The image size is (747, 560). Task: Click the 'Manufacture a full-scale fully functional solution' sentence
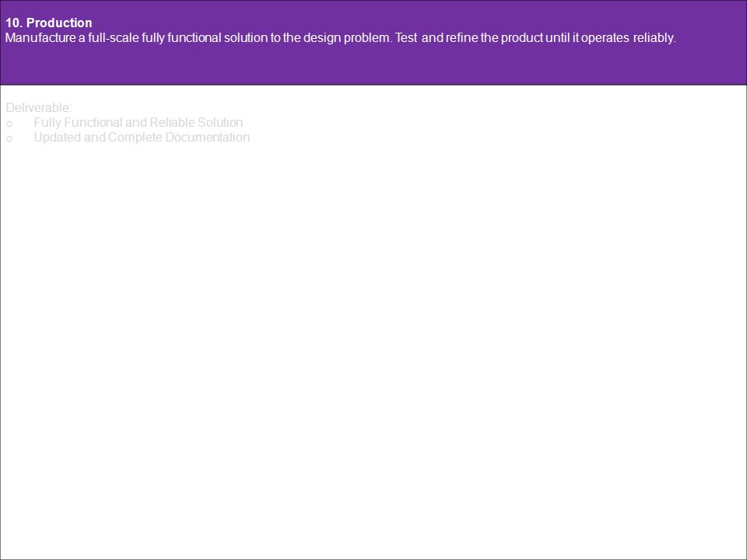[x=341, y=38]
